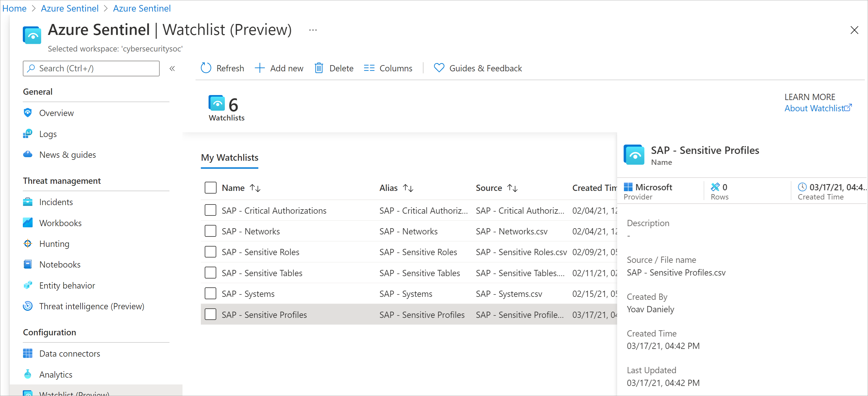Open the About Watchlist link
Screen dimensions: 868x396
(818, 108)
